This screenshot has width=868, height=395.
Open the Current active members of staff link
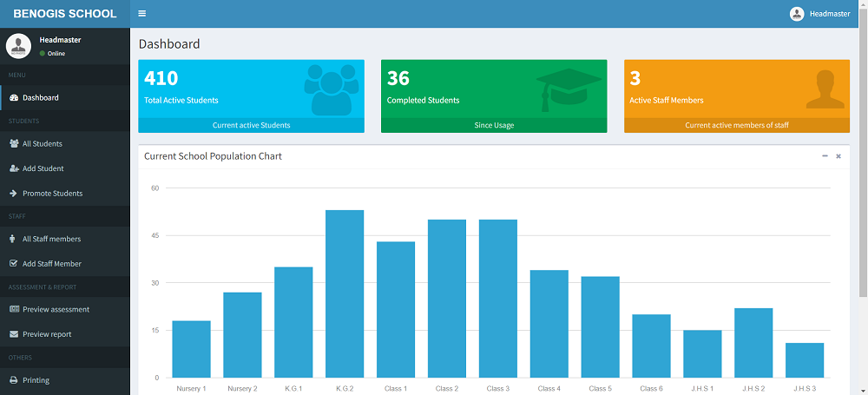736,125
